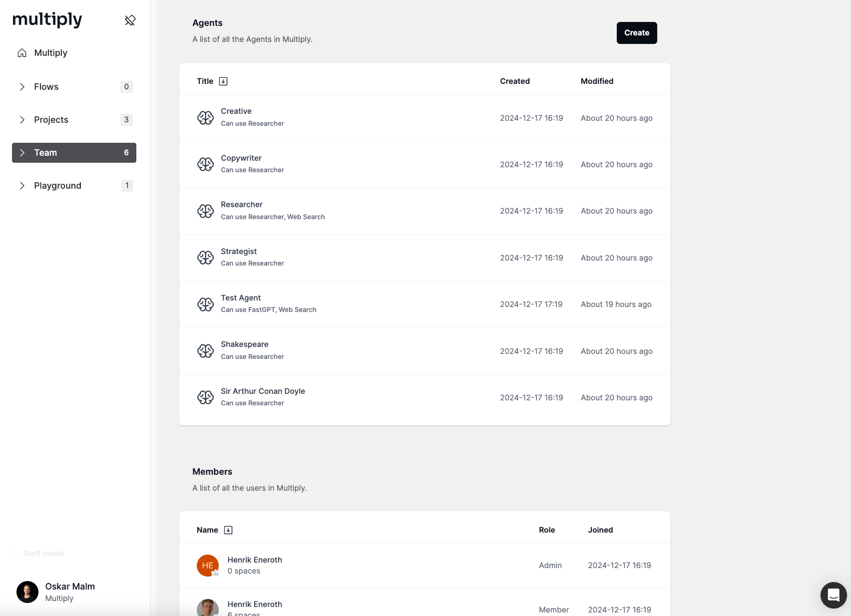Screen dimensions: 851x616
Task: Open the Sir Arthur Conan Doyle agent
Action: point(263,391)
